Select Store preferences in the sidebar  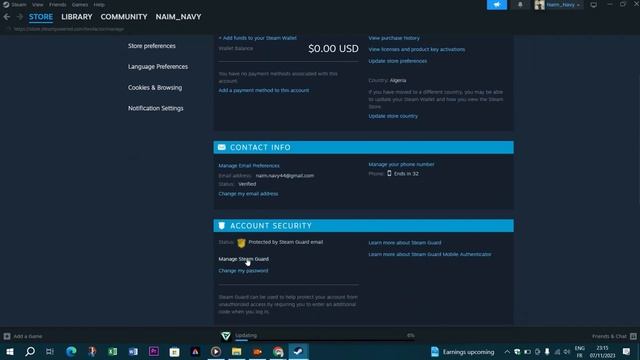152,46
